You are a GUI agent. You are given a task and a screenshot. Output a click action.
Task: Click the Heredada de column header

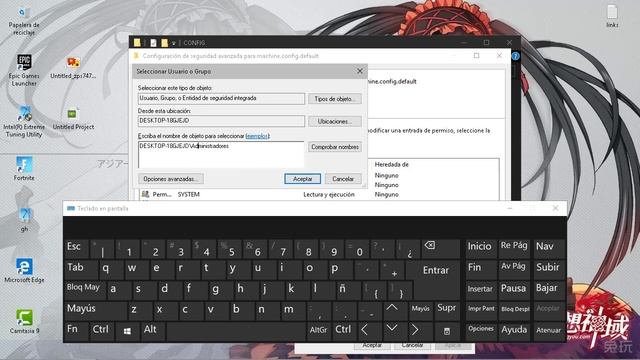pyautogui.click(x=391, y=164)
